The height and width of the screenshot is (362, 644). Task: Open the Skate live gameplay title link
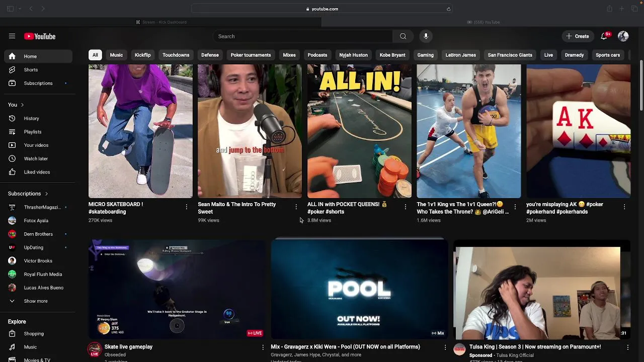(128, 347)
